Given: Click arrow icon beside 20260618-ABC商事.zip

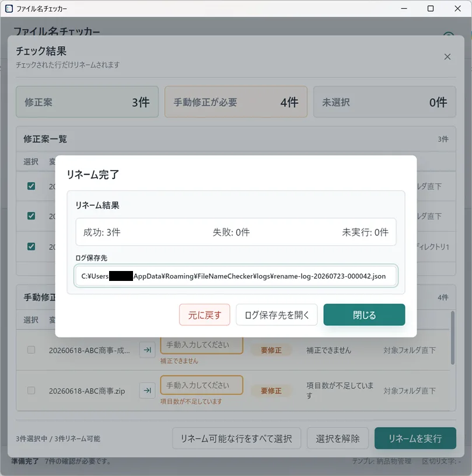Looking at the screenshot, I should [148, 390].
